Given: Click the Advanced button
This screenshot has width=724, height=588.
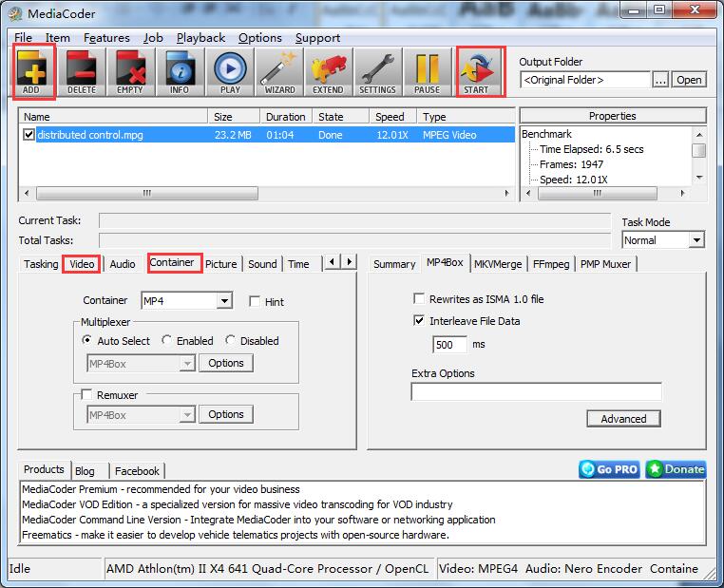Looking at the screenshot, I should coord(623,419).
